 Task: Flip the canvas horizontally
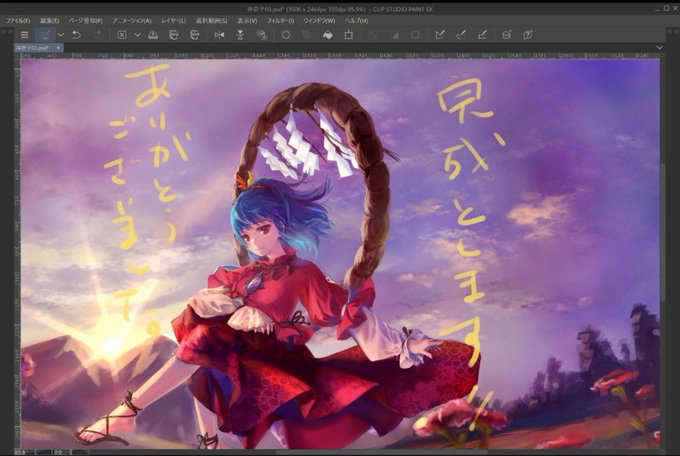(219, 35)
